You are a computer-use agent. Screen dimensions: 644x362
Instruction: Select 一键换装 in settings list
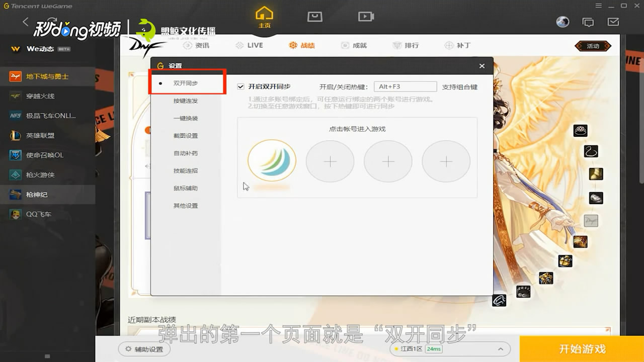click(x=186, y=118)
